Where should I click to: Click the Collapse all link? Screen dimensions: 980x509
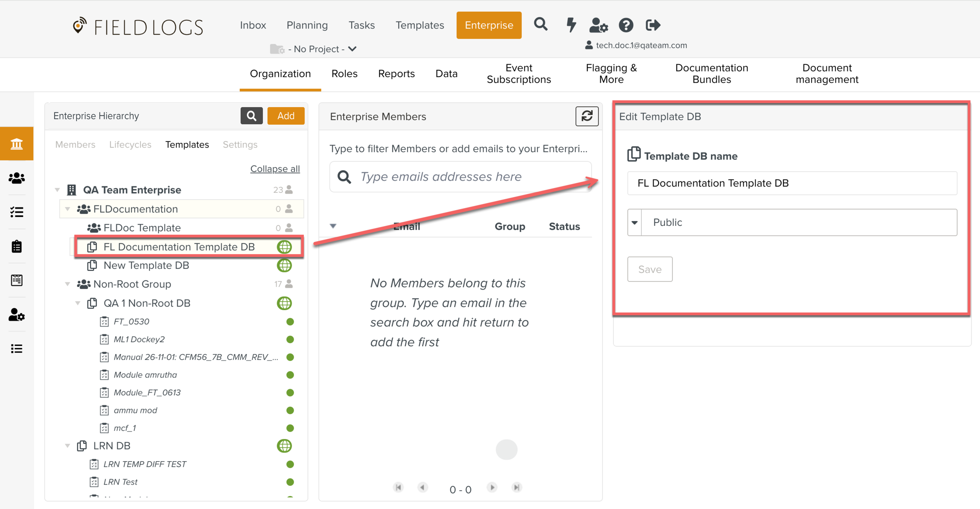point(275,169)
